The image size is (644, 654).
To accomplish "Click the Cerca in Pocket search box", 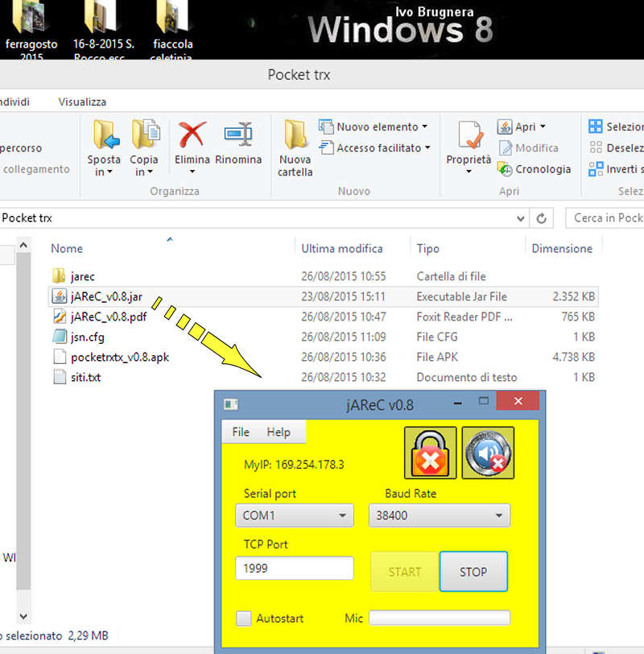I will 605,218.
